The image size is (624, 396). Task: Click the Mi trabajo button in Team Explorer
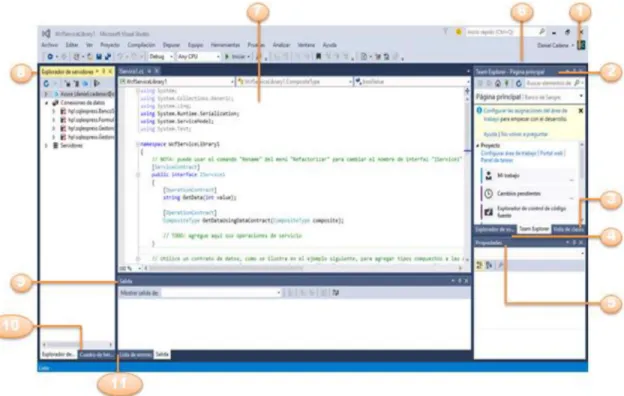click(x=528, y=176)
